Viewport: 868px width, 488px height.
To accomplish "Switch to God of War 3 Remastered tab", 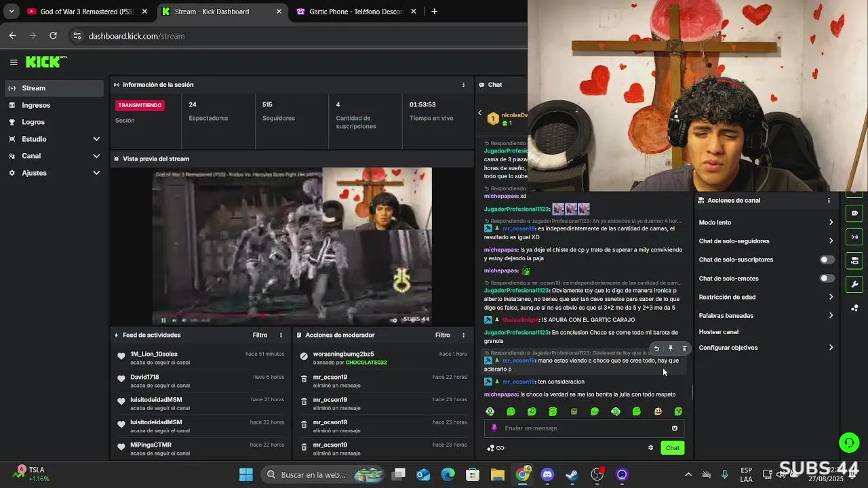I will (87, 12).
